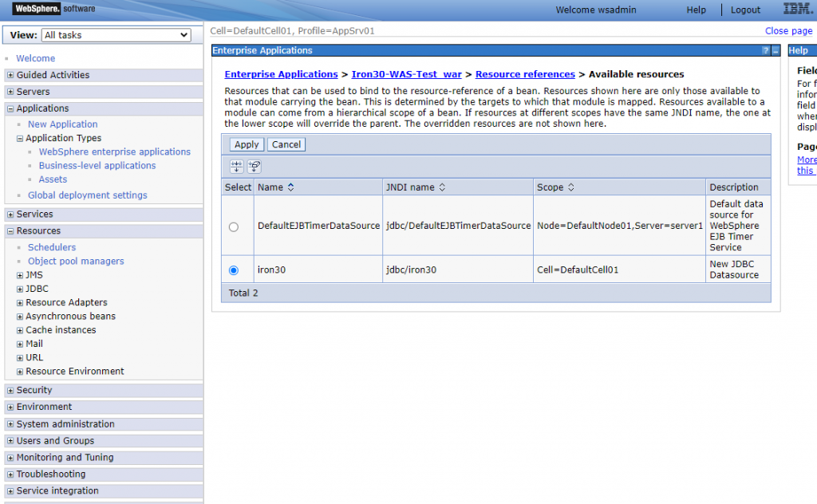Open the New Application link
817x504 pixels.
tap(62, 124)
